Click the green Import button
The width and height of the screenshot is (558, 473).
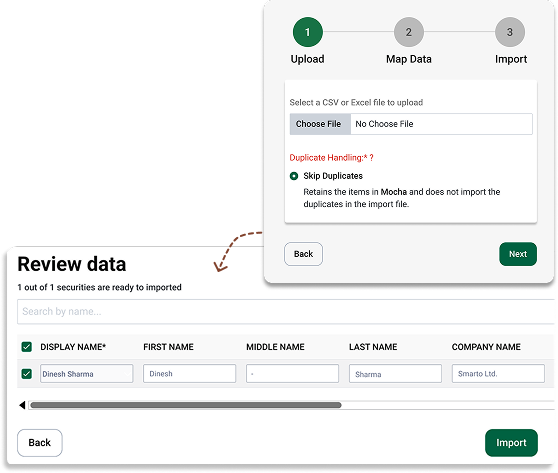pos(511,443)
